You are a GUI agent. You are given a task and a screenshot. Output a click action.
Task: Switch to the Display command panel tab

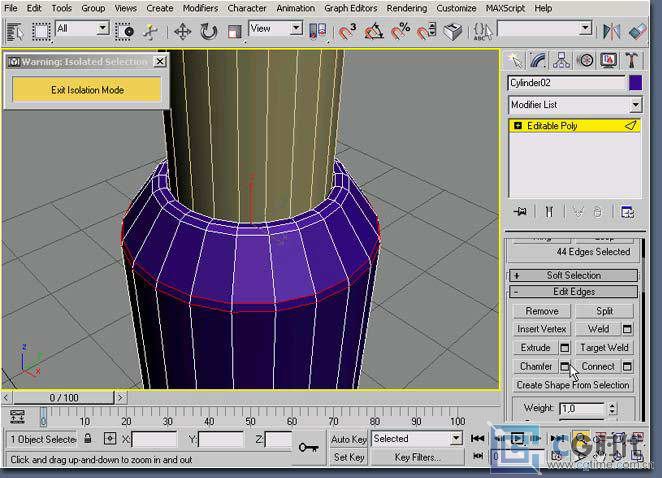(608, 61)
